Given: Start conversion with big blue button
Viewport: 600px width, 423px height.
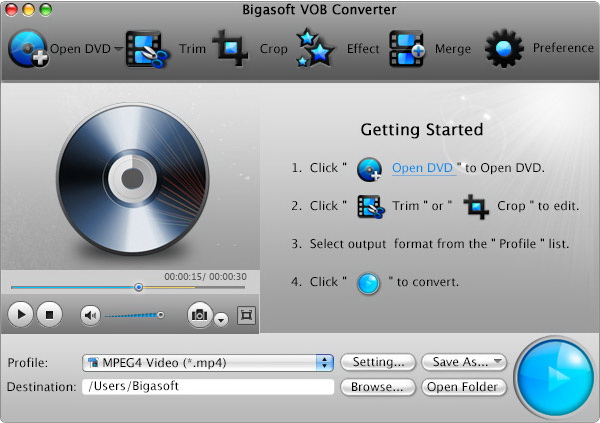Looking at the screenshot, I should pyautogui.click(x=554, y=377).
